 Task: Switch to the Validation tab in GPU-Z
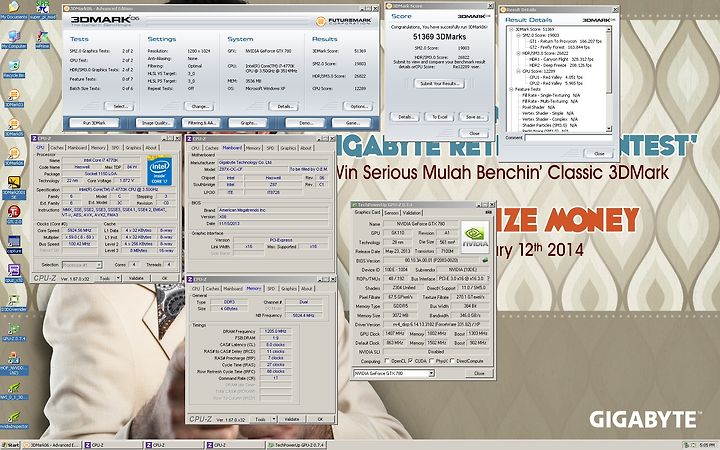click(x=411, y=213)
